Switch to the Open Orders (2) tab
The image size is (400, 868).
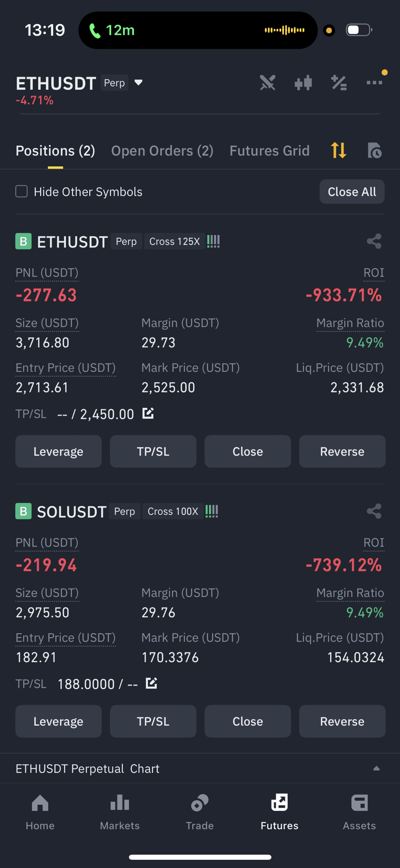[x=162, y=151]
